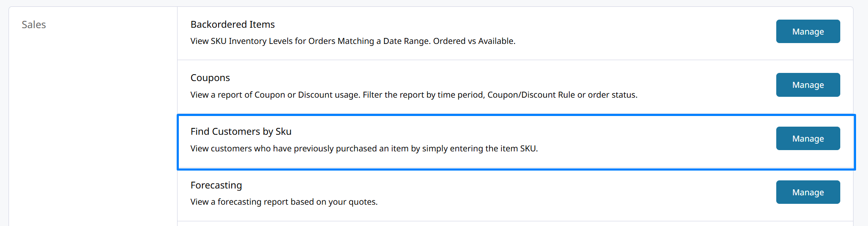Click "Ordered vs Available" text
868x226 pixels.
(474, 41)
